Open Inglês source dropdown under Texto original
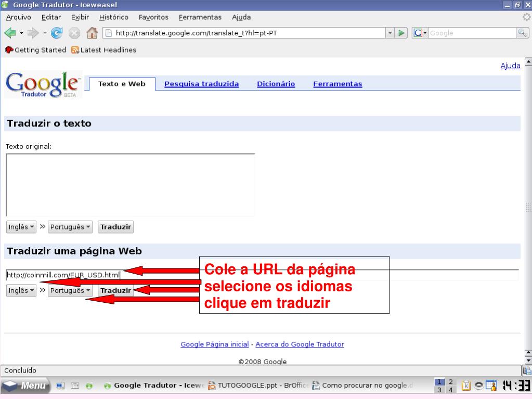Viewport: 532px width, 399px height. 21,227
